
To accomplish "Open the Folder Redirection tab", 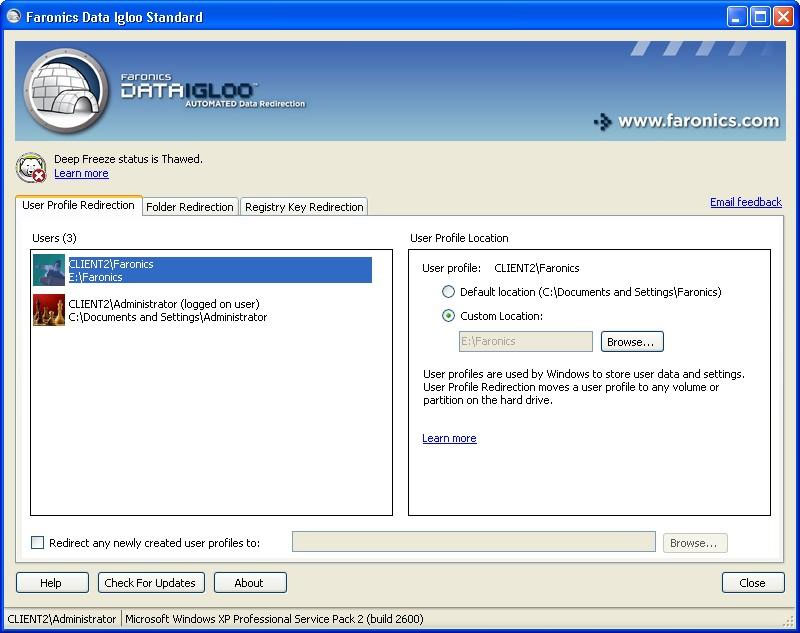I will pos(190,207).
